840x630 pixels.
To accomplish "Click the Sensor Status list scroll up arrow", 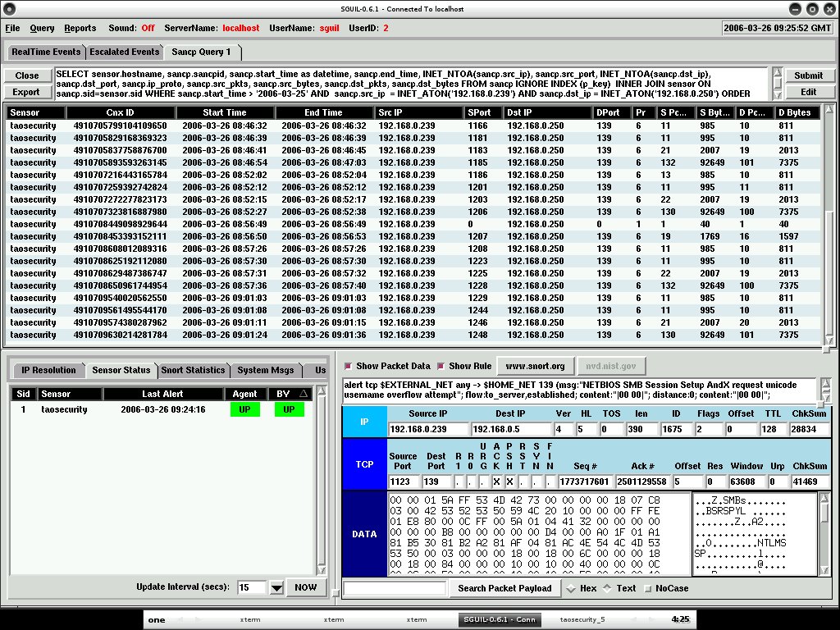I will click(x=322, y=390).
